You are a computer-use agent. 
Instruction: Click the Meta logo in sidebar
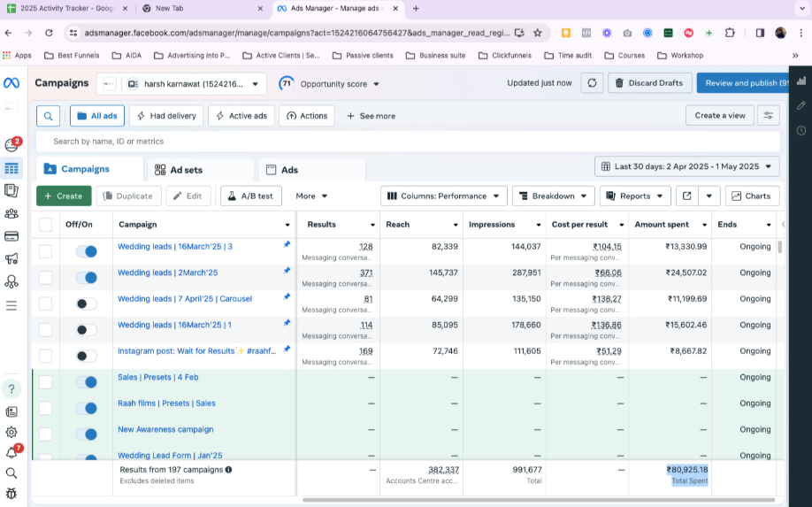click(x=11, y=83)
